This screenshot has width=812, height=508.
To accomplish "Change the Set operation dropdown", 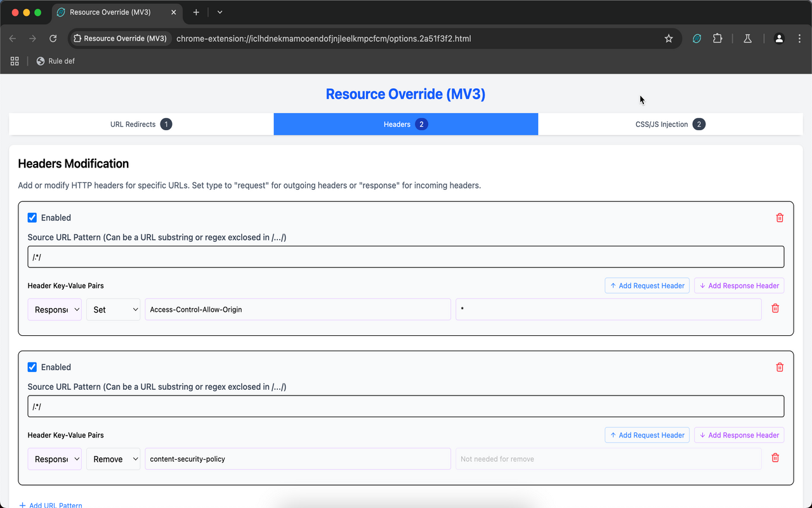I will (x=113, y=309).
